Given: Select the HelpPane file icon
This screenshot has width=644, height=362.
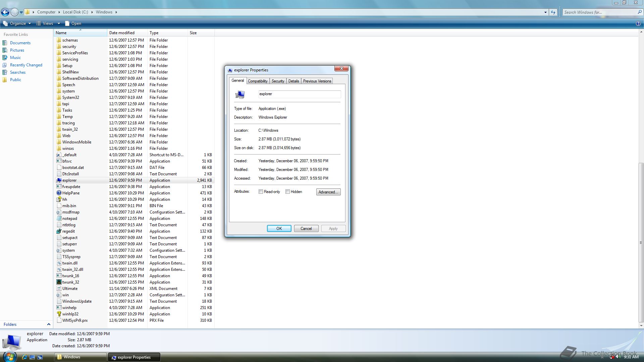Looking at the screenshot, I should coord(59,193).
